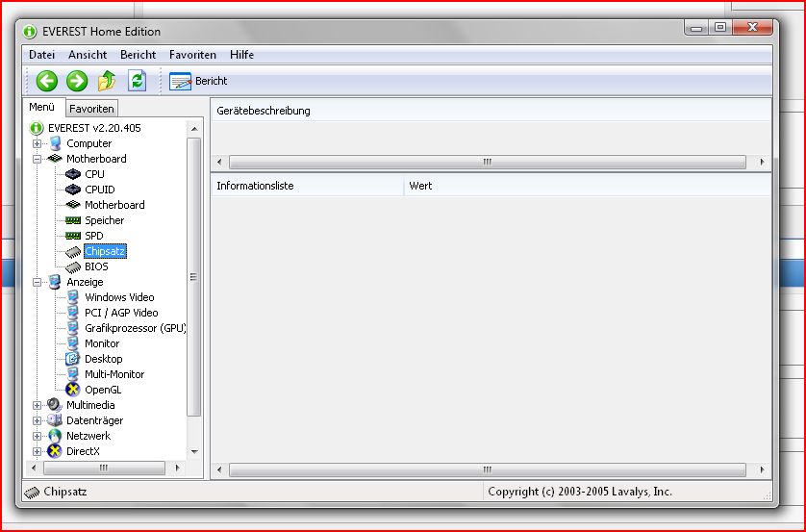Screen dimensions: 806x532
Task: Click the Gerätebeschreibung column header
Action: pyautogui.click(x=491, y=111)
